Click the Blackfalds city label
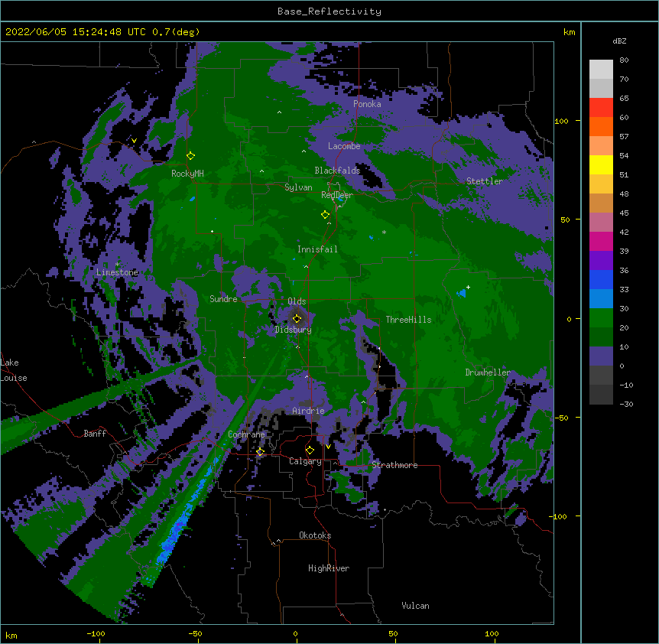Viewport: 659px width, 644px height. click(x=337, y=171)
